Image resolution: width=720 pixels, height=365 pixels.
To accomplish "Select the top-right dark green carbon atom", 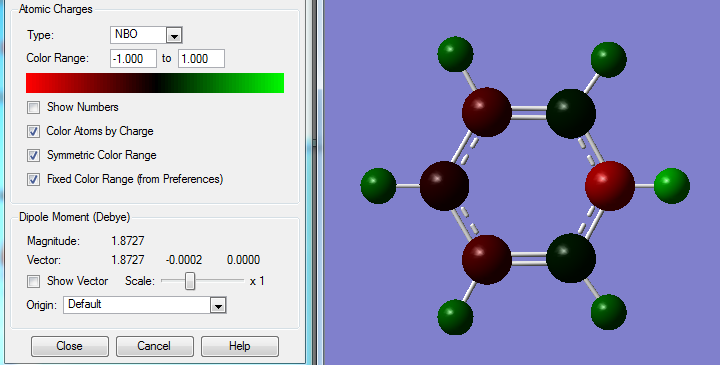I will click(571, 114).
